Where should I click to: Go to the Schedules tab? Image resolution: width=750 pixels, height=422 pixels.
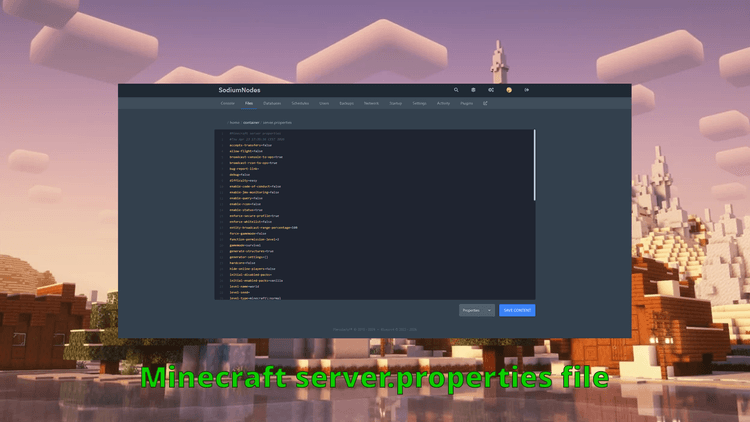tap(300, 103)
